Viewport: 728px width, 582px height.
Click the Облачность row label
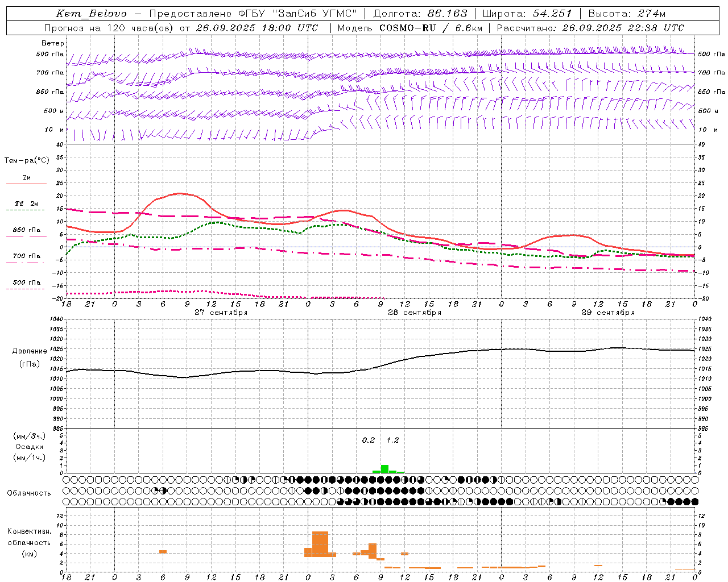[29, 493]
